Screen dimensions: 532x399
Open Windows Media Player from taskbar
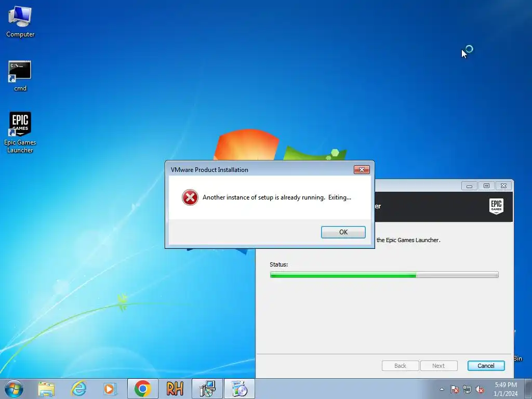coord(110,389)
